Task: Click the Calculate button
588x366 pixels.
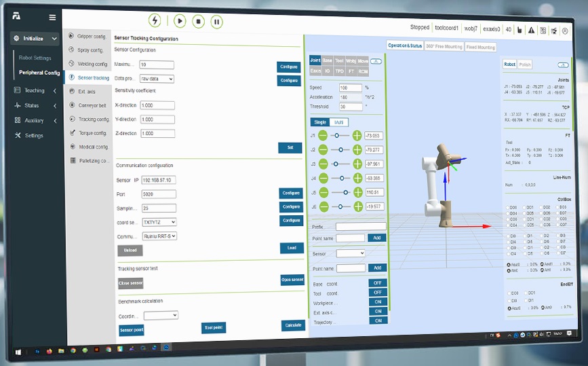Action: [293, 325]
